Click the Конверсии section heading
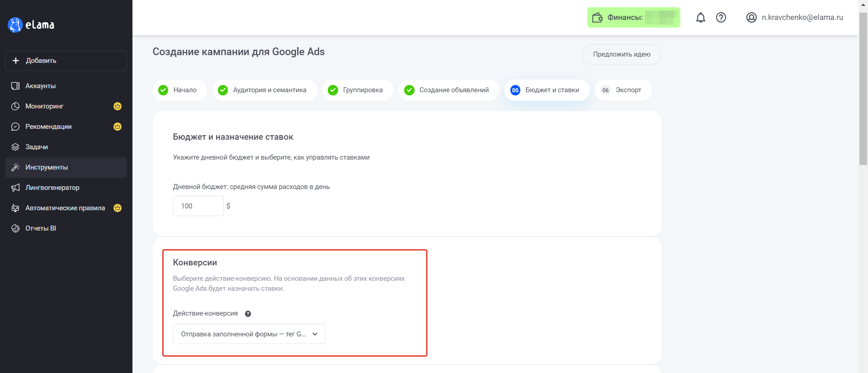868x373 pixels. (195, 263)
